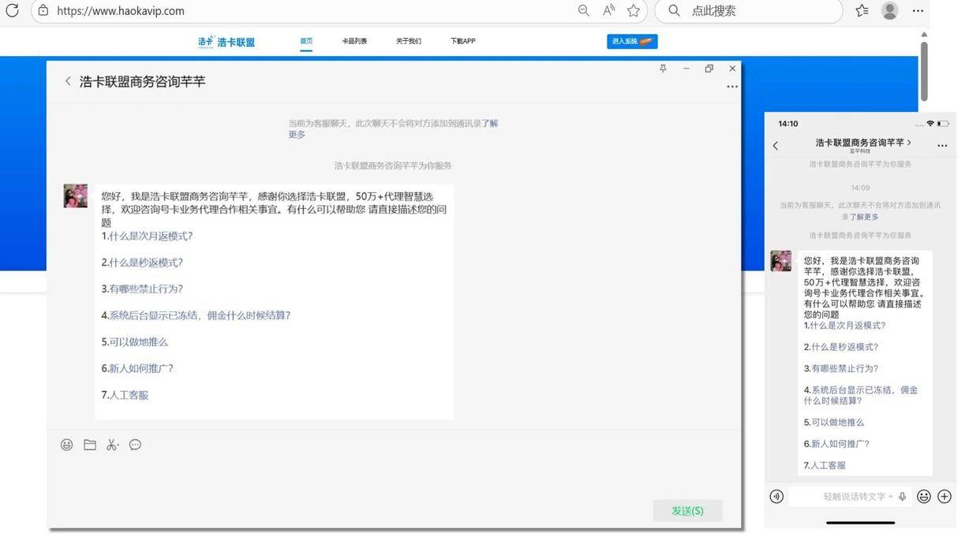The height and width of the screenshot is (544, 980).
Task: Tap the voice input microphone in the phone panel
Action: click(x=902, y=496)
